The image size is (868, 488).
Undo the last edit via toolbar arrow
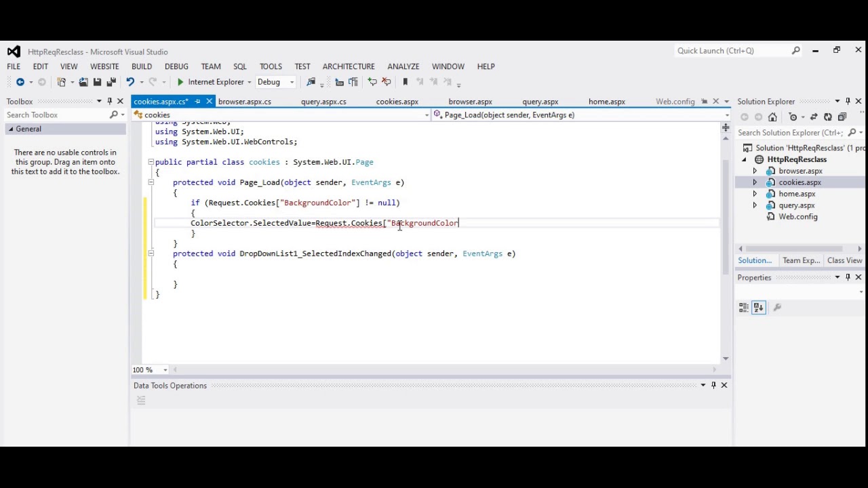click(x=130, y=82)
